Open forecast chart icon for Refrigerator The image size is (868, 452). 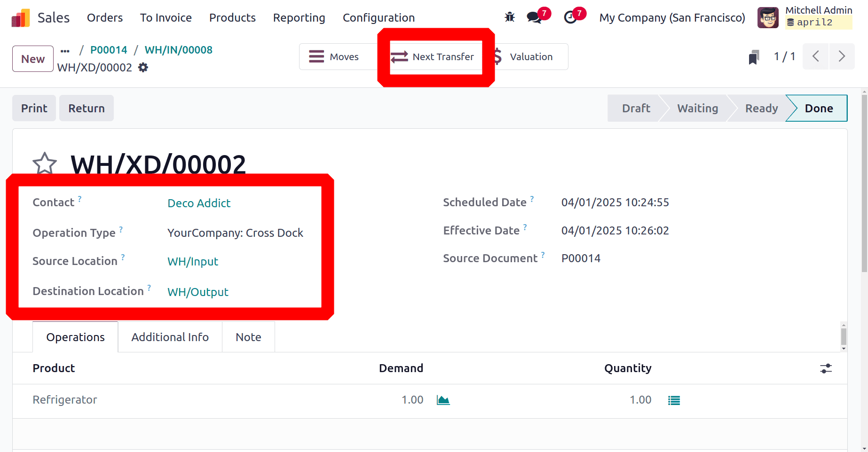coord(443,400)
